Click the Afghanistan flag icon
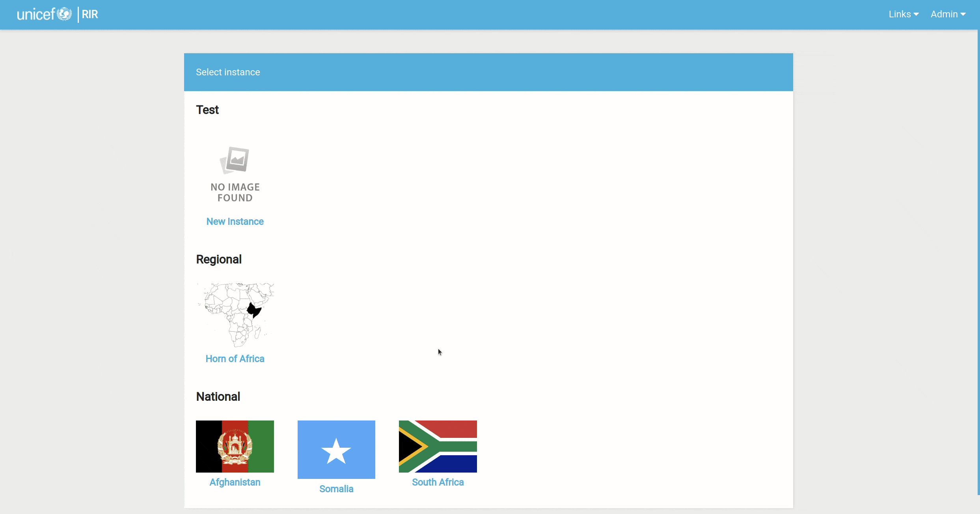This screenshot has height=514, width=980. [235, 446]
